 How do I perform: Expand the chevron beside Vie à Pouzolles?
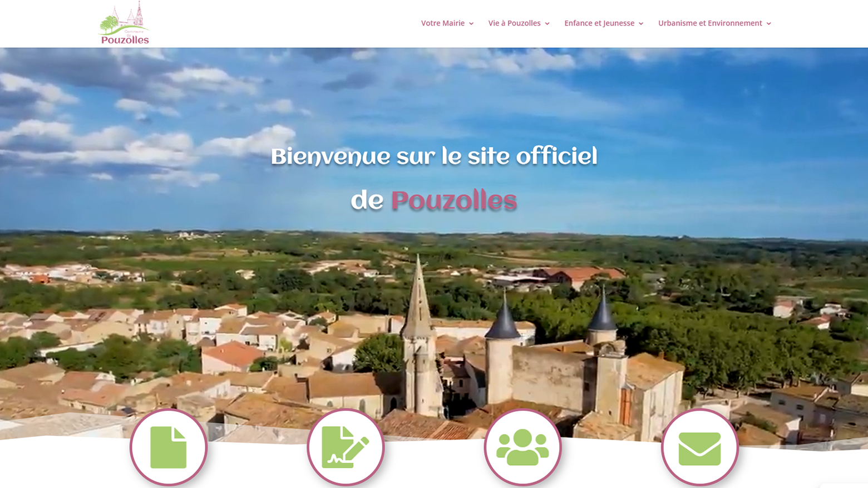pyautogui.click(x=547, y=24)
